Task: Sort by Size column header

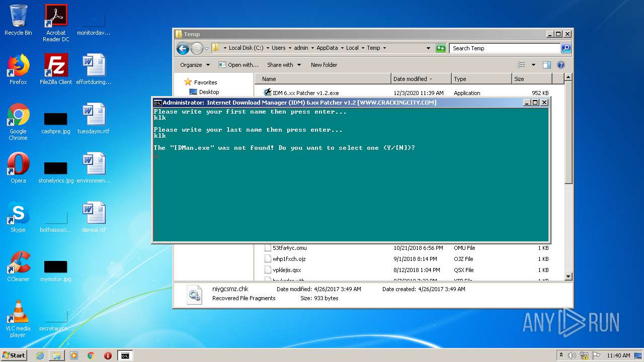Action: click(x=532, y=79)
